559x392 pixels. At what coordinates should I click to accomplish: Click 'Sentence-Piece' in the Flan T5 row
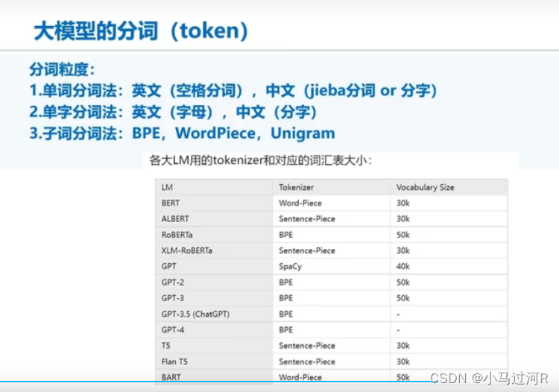[307, 361]
